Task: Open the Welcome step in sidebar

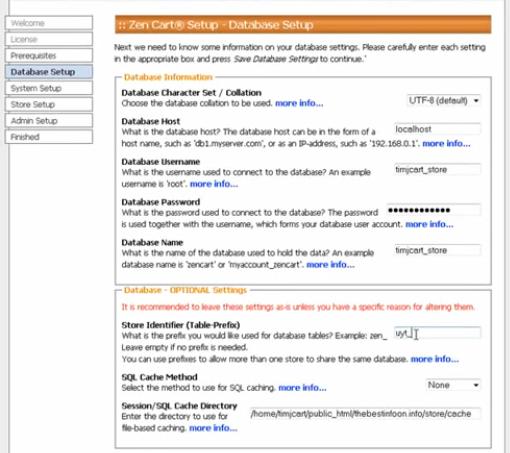Action: 49,23
